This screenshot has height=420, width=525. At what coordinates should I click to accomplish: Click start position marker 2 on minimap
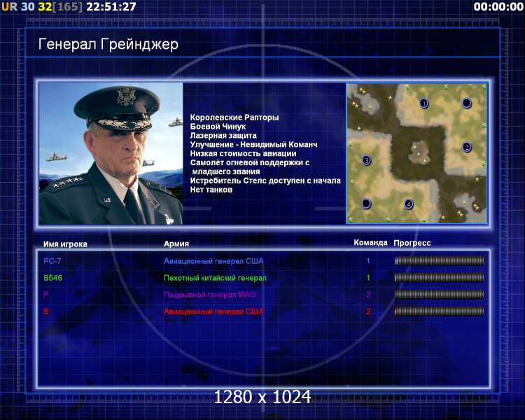coord(467,147)
